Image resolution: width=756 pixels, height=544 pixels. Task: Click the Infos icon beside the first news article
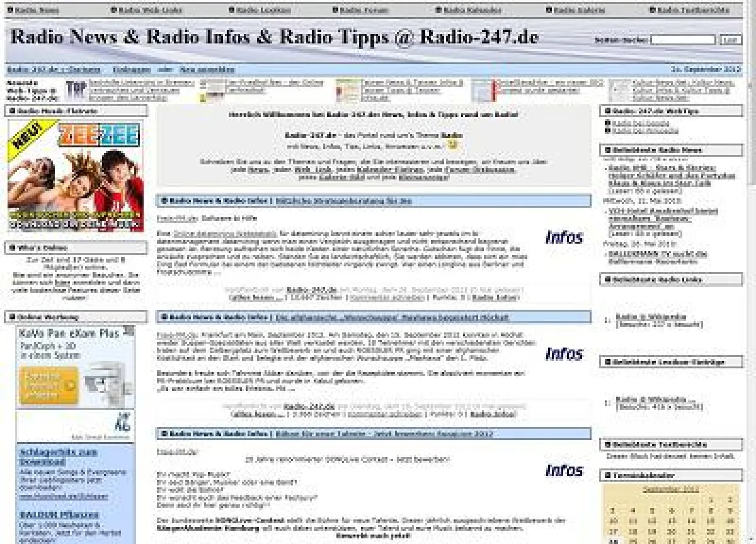click(564, 238)
